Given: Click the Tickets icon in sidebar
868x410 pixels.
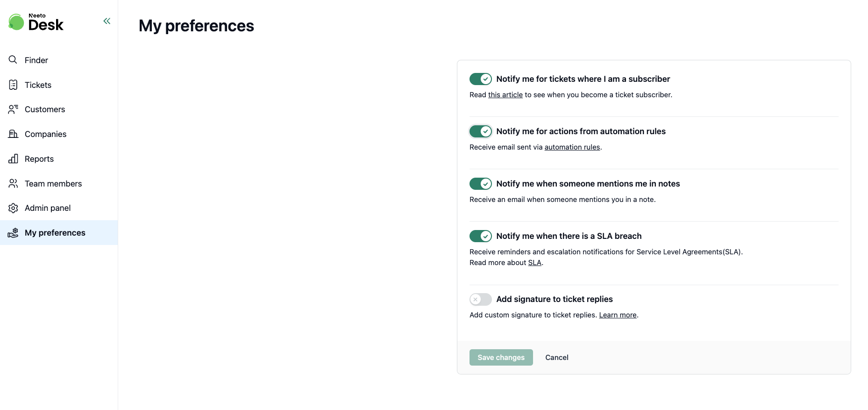Looking at the screenshot, I should coord(13,85).
